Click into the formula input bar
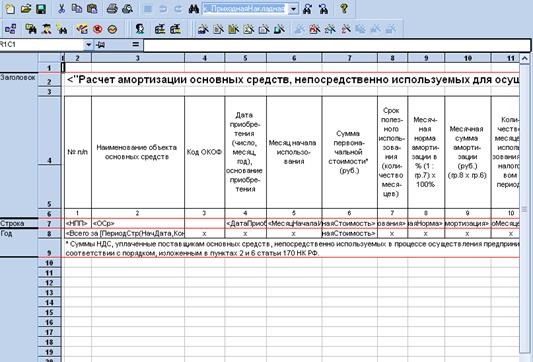Image resolution: width=533 pixels, height=362 pixels. 337,45
